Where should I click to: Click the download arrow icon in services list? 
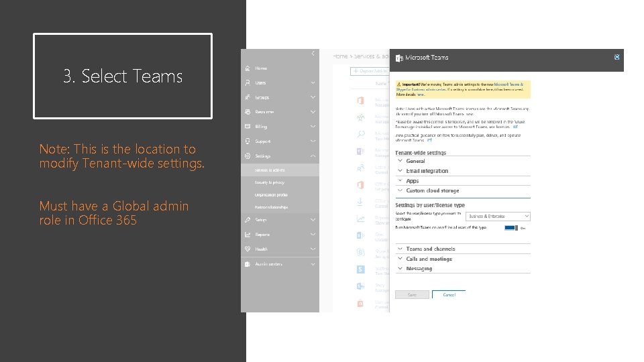360,202
